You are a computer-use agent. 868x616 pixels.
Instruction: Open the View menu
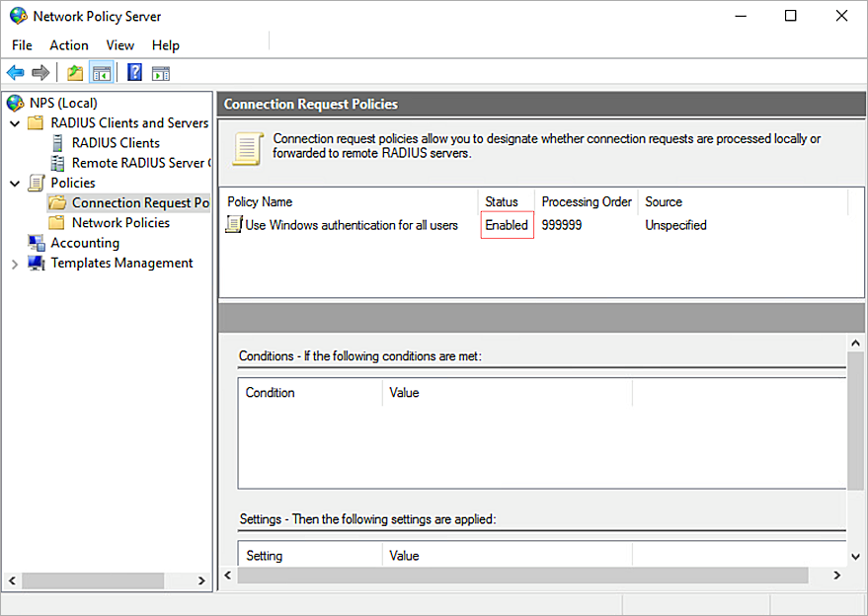coord(119,45)
